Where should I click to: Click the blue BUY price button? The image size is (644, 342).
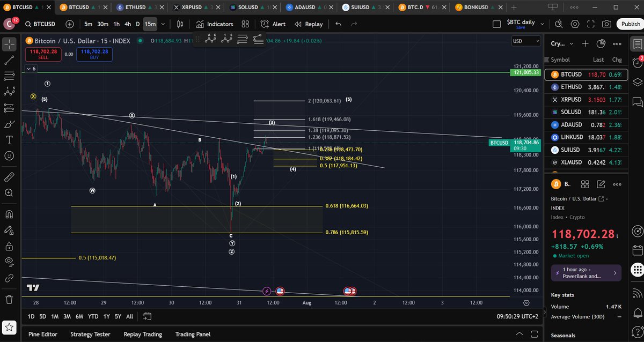click(94, 54)
